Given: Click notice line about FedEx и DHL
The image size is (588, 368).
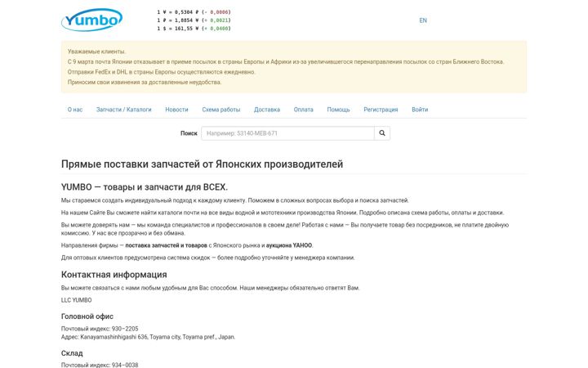Looking at the screenshot, I should pyautogui.click(x=161, y=72).
